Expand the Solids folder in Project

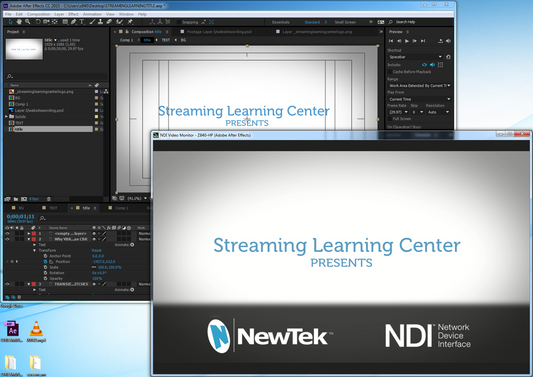(x=6, y=117)
